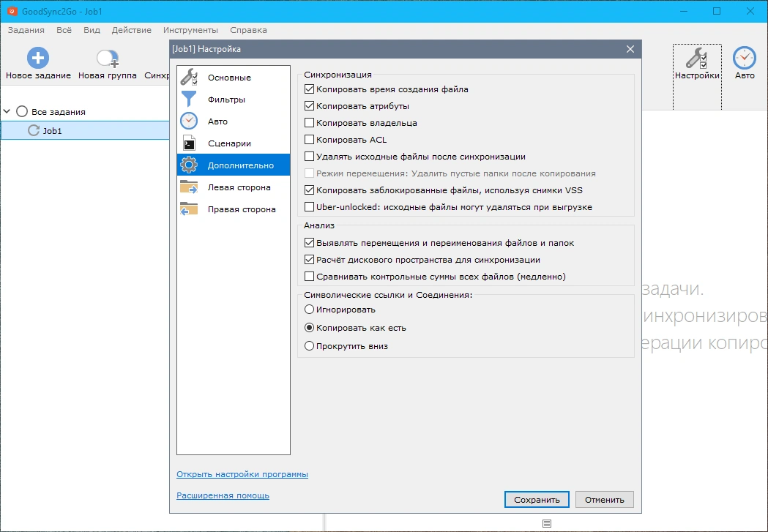The image size is (768, 532).
Task: Open link Расширенная помощь
Action: (x=223, y=495)
